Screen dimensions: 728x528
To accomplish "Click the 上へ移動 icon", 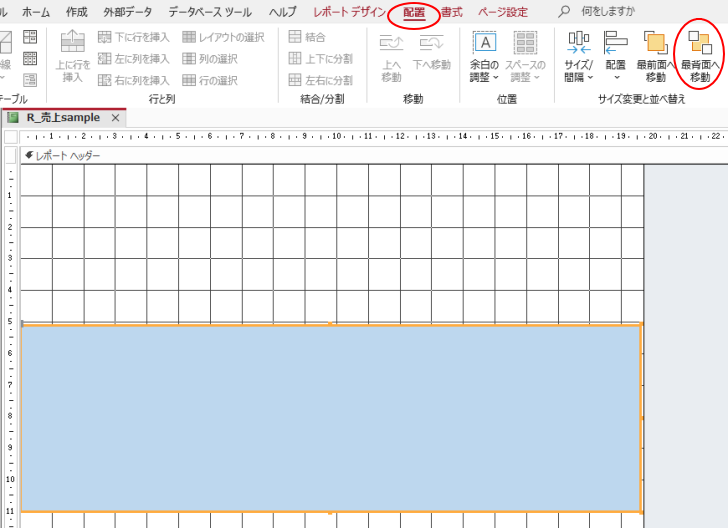I will point(391,57).
